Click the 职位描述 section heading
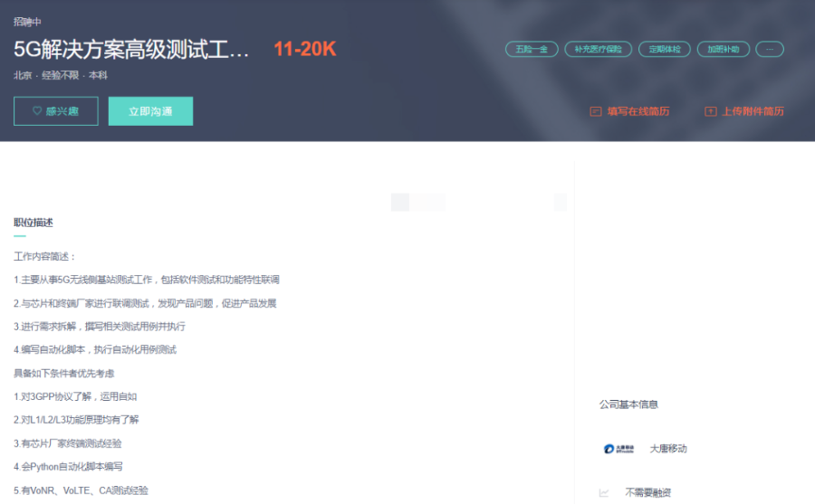 pyautogui.click(x=34, y=223)
